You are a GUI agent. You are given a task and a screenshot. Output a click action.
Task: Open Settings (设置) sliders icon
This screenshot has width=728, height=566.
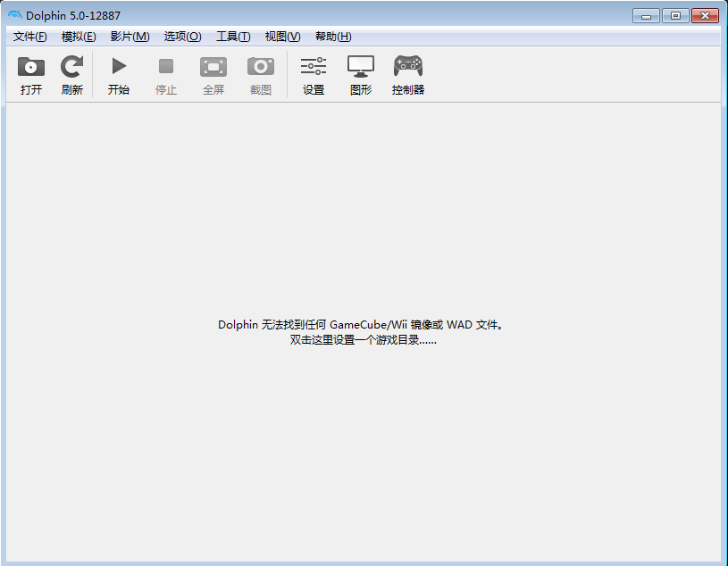[314, 68]
